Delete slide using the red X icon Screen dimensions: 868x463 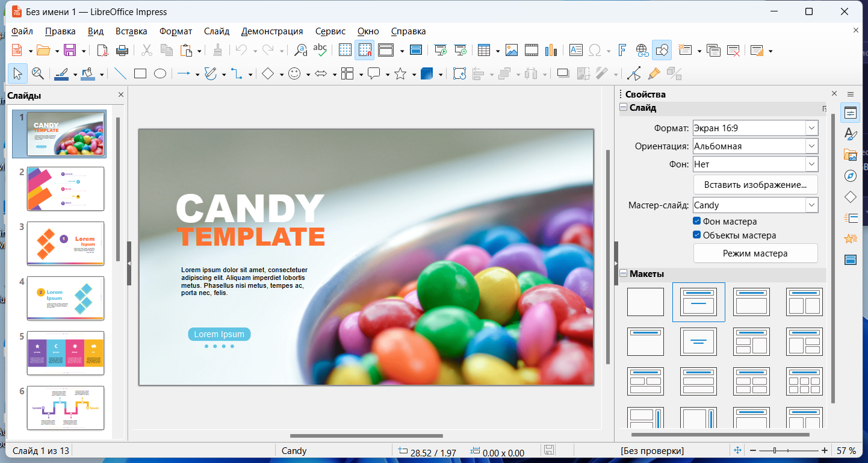(733, 51)
